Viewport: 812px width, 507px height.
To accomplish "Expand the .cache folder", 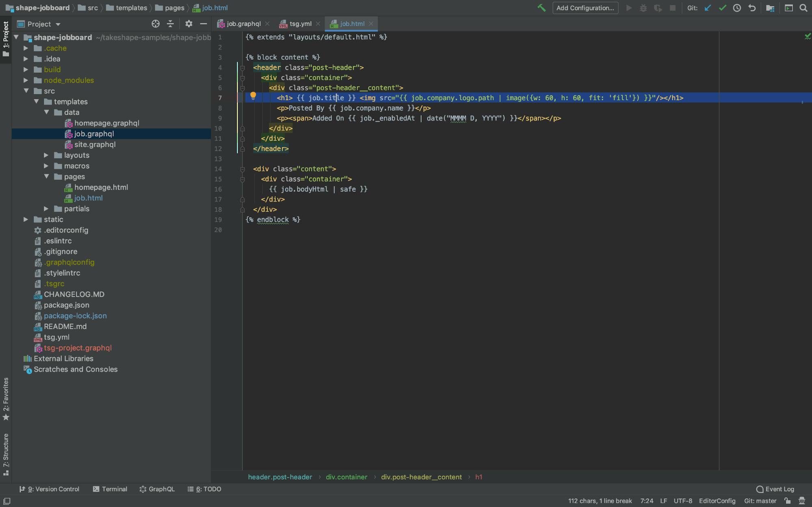I will (x=26, y=48).
